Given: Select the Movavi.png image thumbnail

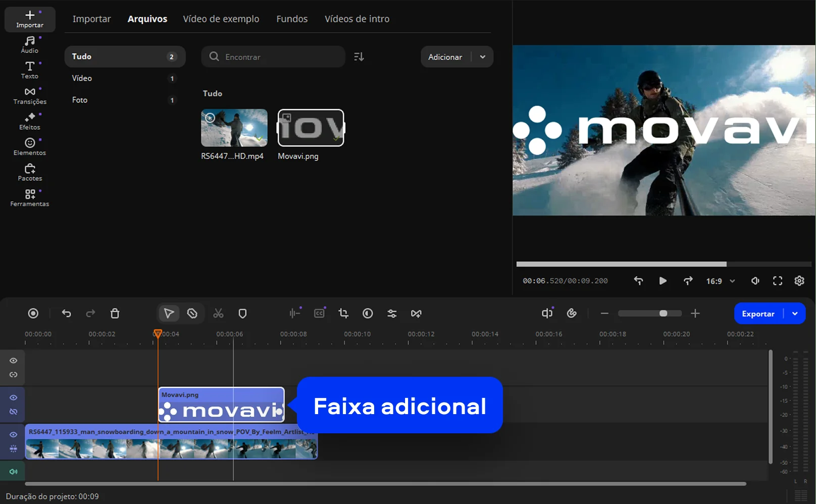Looking at the screenshot, I should point(311,128).
